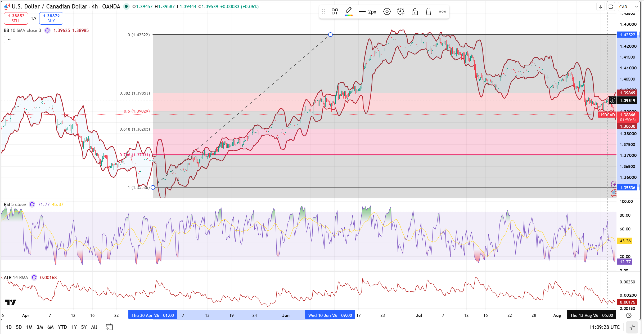The height and width of the screenshot is (334, 644).
Task: Switch to the 1Y time range
Action: click(x=74, y=327)
